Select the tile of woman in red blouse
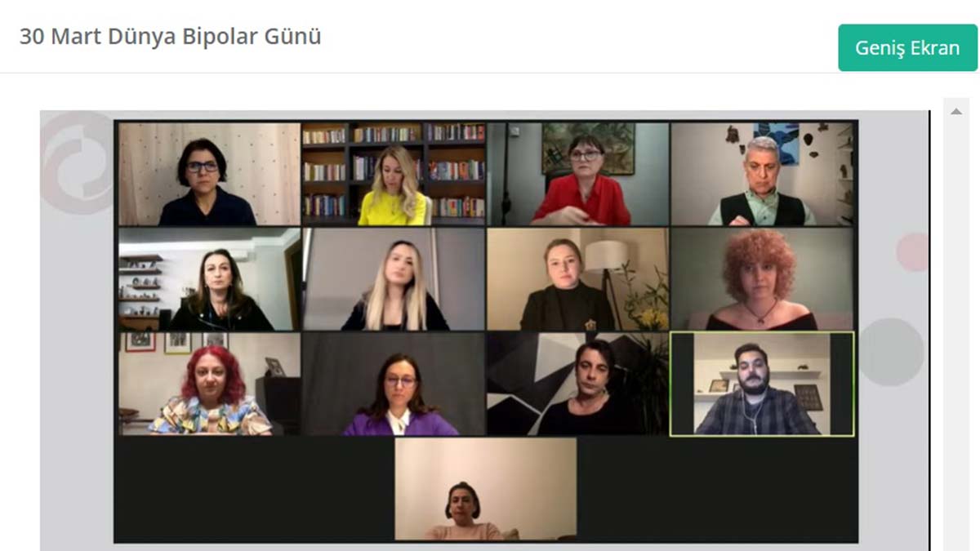The image size is (980, 551). [x=578, y=174]
